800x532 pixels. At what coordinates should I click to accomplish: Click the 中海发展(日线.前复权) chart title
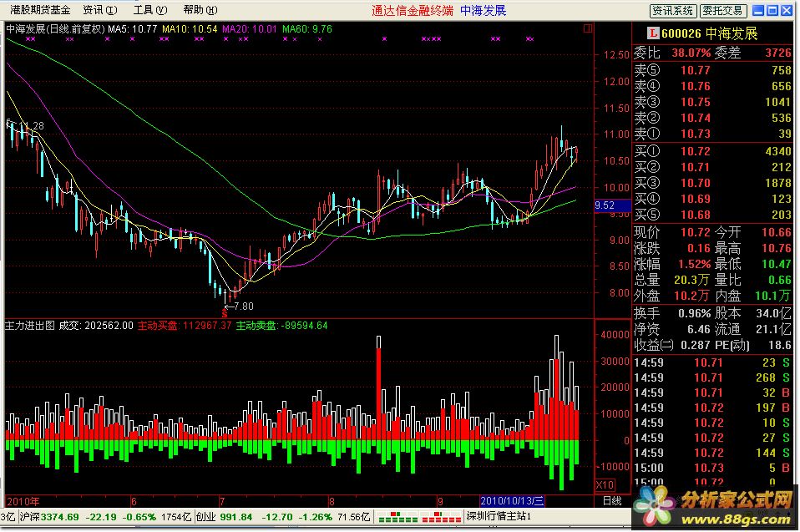[x=55, y=29]
